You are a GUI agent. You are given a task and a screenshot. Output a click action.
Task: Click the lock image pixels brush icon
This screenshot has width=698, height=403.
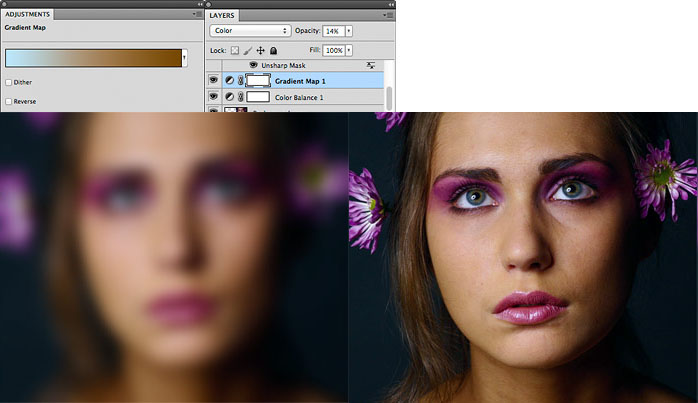tap(248, 50)
